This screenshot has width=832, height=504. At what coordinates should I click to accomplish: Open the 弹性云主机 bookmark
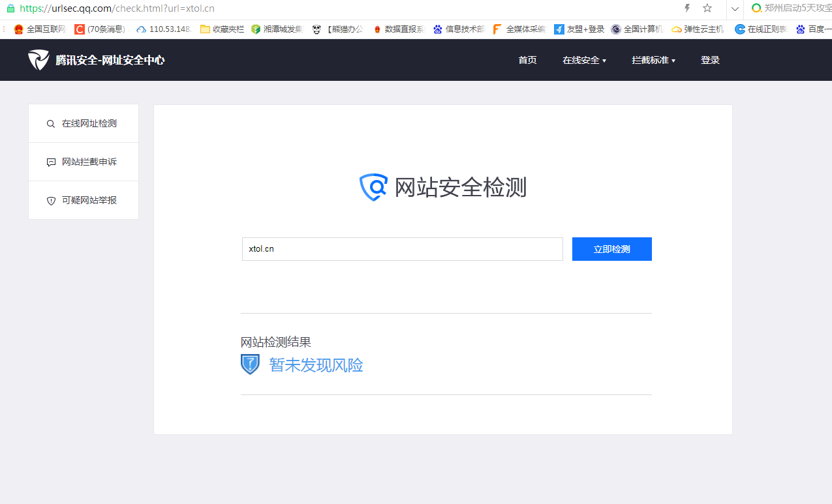pos(698,29)
